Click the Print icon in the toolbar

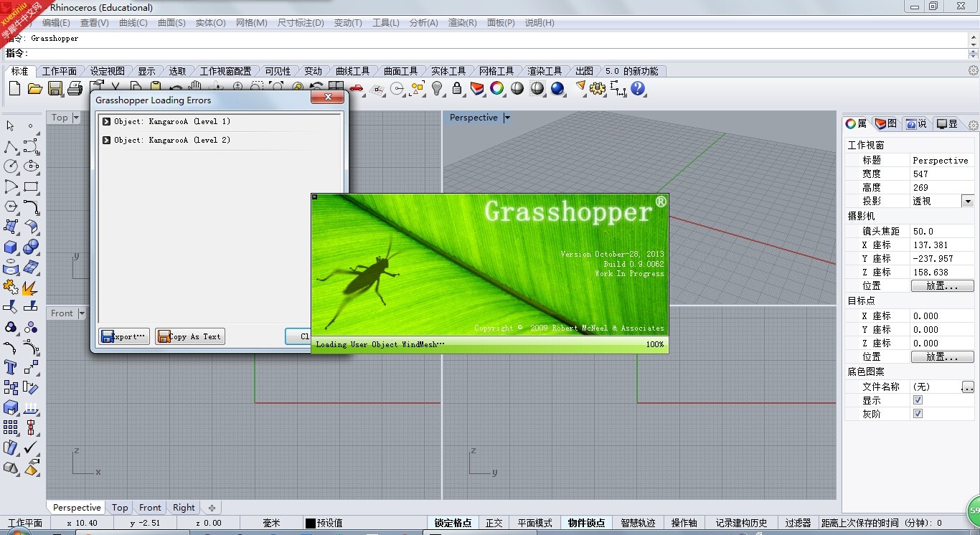click(75, 89)
